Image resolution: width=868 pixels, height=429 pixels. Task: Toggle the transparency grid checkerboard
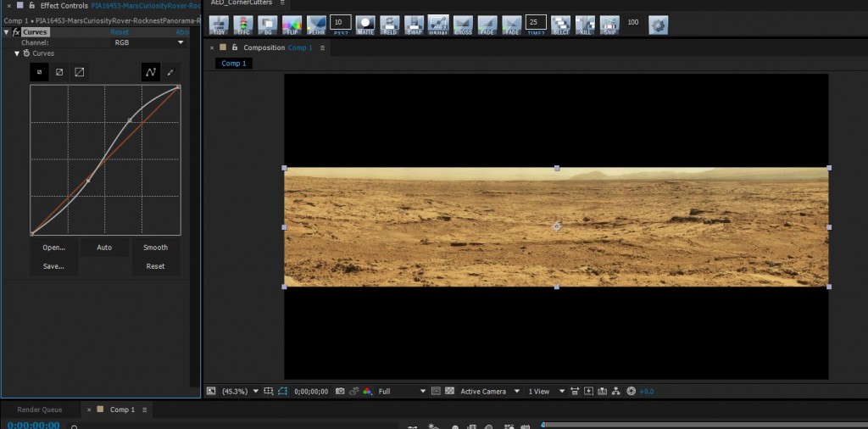tap(449, 391)
